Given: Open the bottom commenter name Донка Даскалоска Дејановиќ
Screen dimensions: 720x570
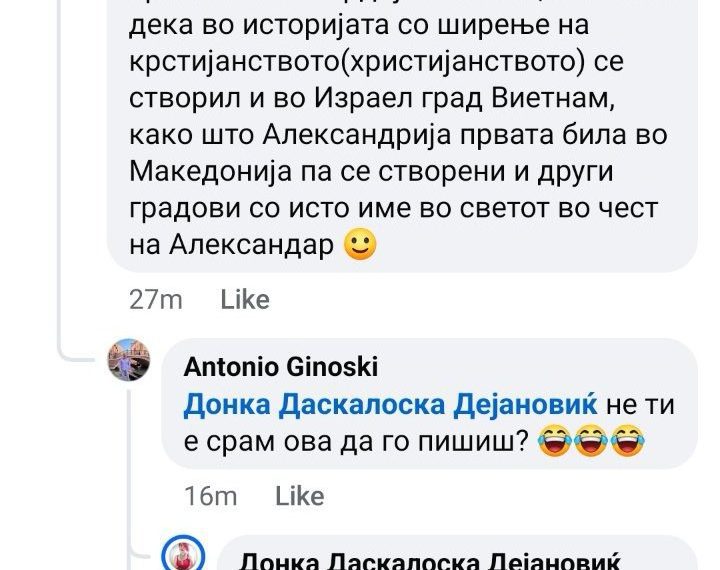Looking at the screenshot, I should (x=430, y=560).
